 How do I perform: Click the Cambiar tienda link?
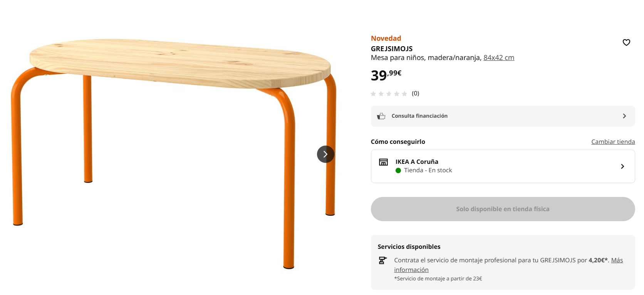coord(613,142)
